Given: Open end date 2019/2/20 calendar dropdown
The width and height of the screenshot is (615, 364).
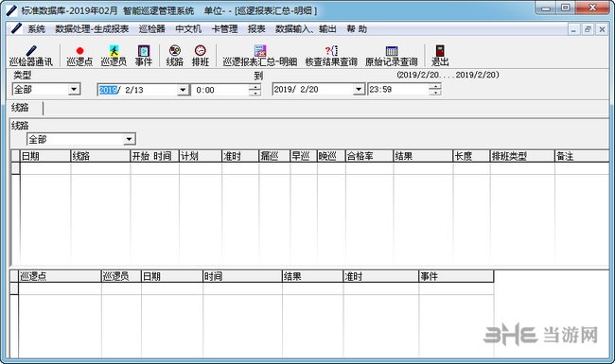Looking at the screenshot, I should (358, 89).
